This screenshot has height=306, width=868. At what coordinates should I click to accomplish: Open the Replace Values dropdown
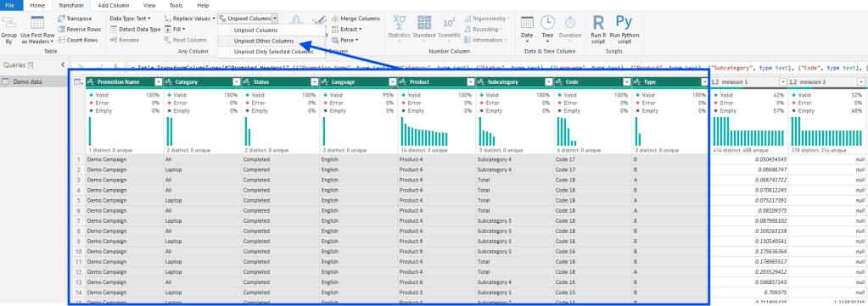tap(190, 19)
